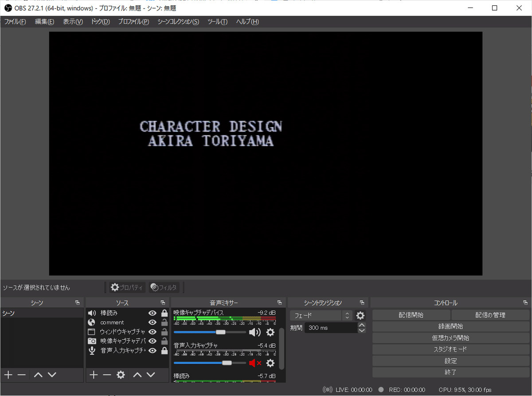
Task: Lock the 映像キャプチャデバイス source
Action: (164, 341)
